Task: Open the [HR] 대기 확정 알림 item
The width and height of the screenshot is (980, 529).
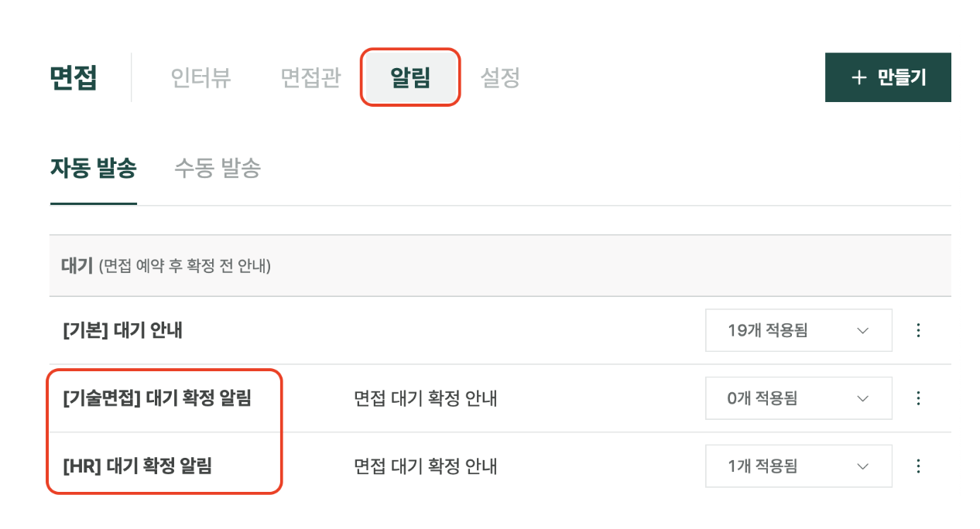Action: pyautogui.click(x=137, y=466)
